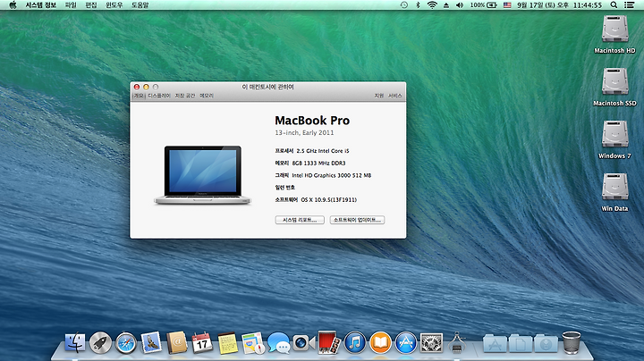Open Safari compass icon in Dock

(126, 343)
